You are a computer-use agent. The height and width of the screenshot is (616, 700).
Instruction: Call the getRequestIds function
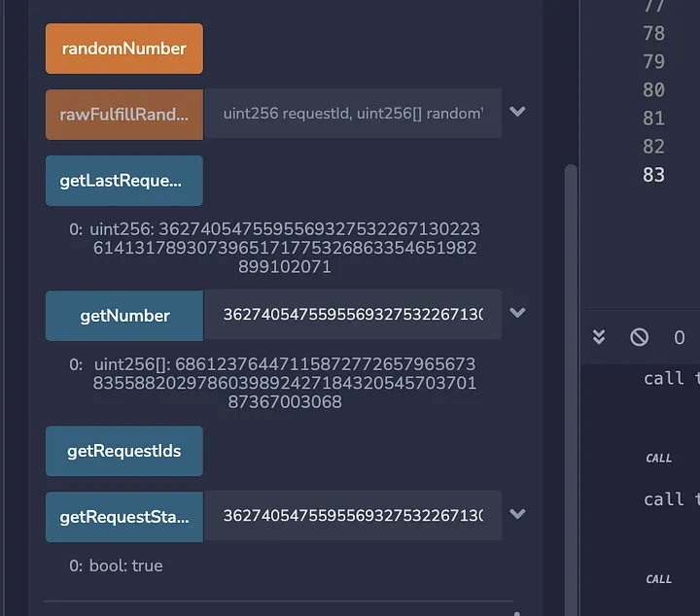[123, 451]
